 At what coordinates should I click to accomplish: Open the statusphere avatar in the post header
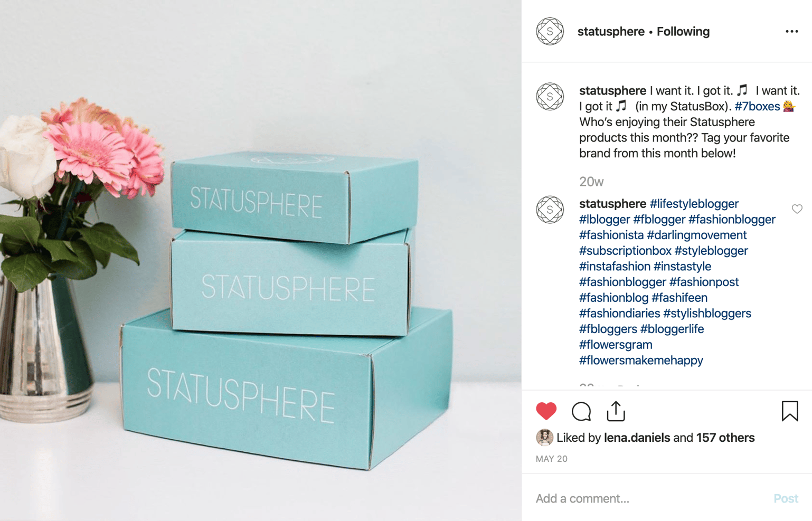550,31
